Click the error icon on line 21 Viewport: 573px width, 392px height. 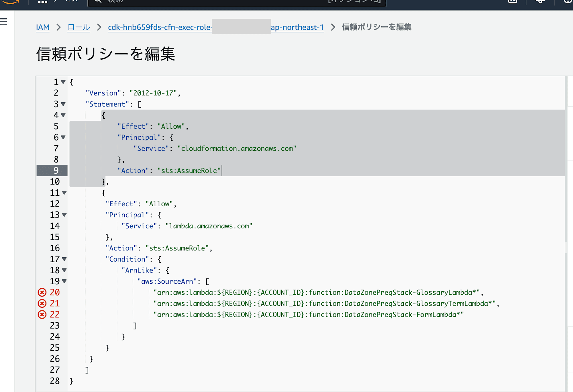(x=42, y=303)
